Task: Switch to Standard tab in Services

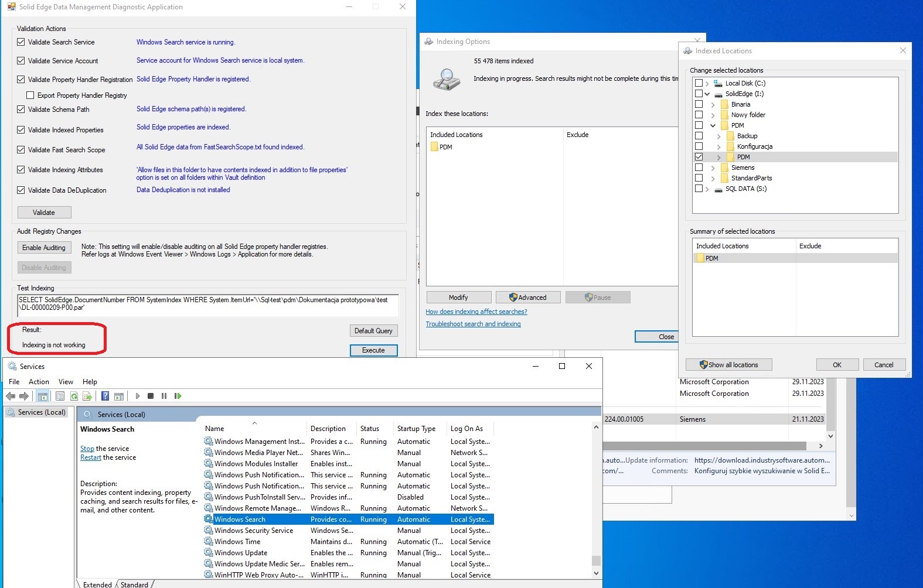Action: coord(134,584)
